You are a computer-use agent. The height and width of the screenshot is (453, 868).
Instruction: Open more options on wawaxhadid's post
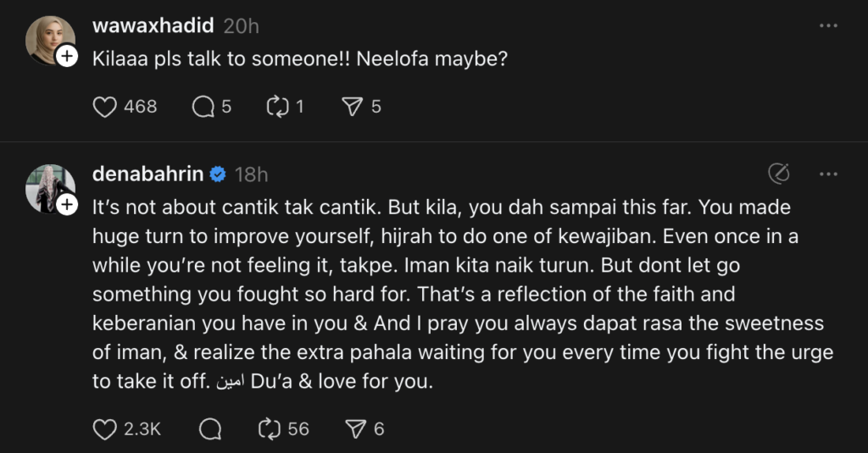828,26
